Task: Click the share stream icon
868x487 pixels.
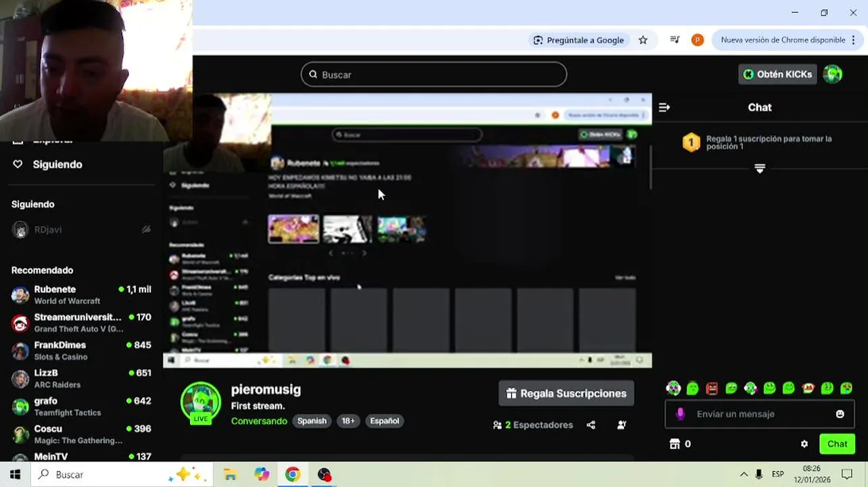Action: click(x=591, y=425)
